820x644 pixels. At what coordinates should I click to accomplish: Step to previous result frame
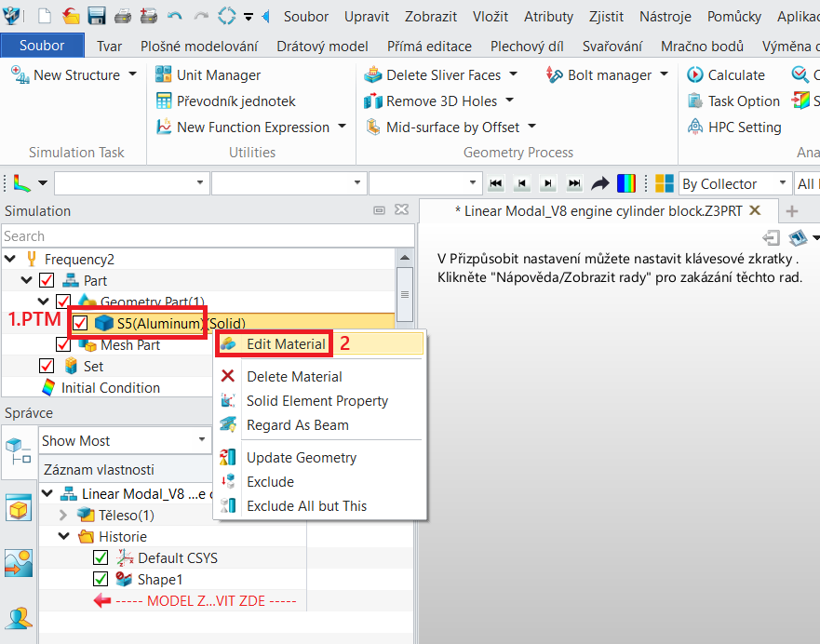pyautogui.click(x=522, y=183)
